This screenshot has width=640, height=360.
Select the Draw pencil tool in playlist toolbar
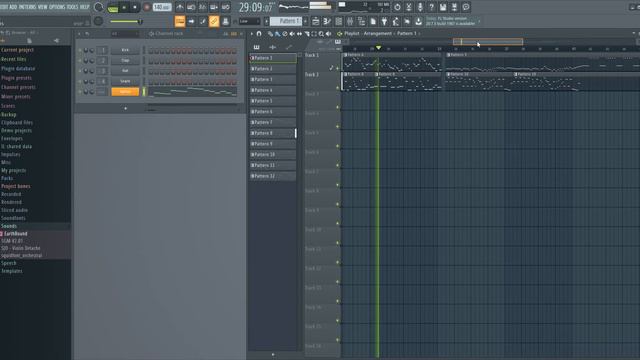click(270, 34)
